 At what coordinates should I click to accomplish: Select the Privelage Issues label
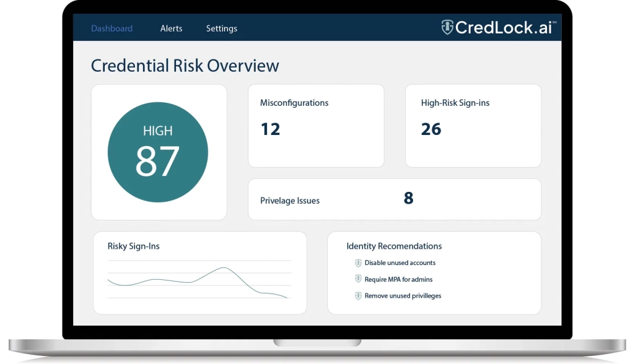290,201
